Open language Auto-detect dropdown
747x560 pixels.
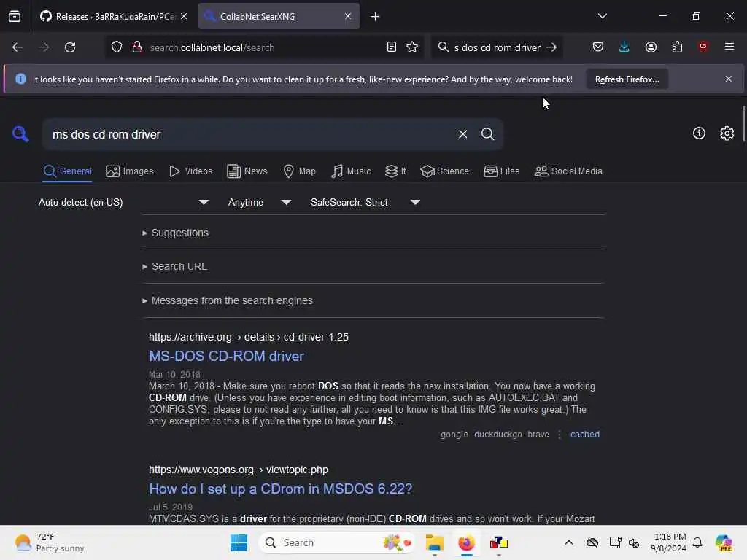123,203
